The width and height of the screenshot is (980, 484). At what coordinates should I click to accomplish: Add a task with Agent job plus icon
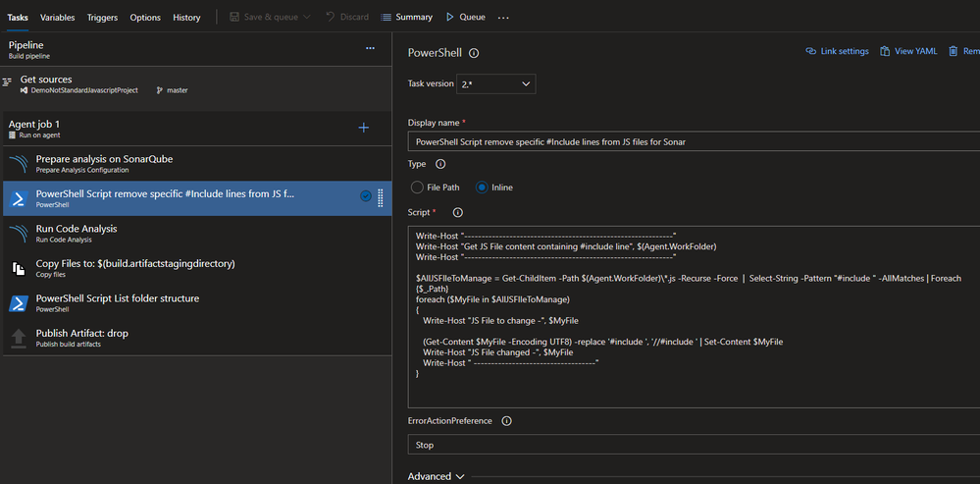point(364,128)
